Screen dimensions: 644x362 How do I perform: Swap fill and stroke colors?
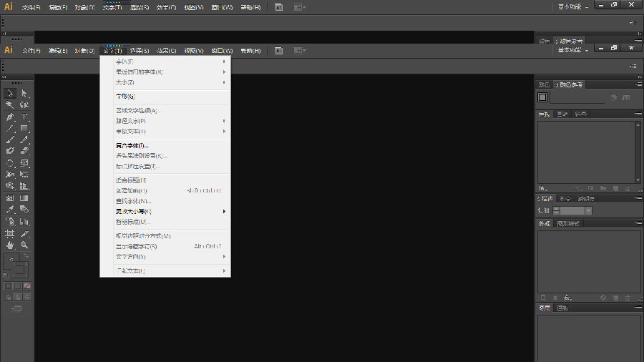click(28, 257)
